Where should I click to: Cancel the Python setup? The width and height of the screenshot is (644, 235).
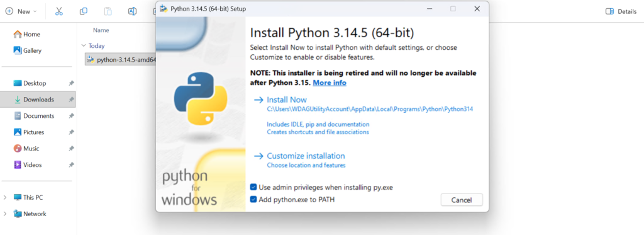point(462,200)
